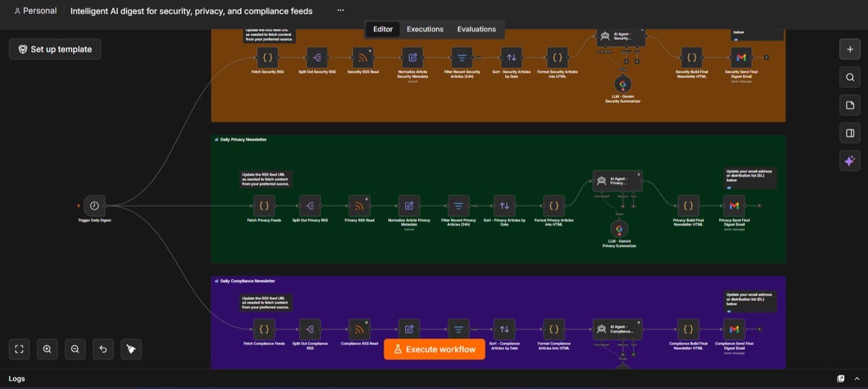Screen dimensions: 868x389
Task: Toggle the side panel icon on the right
Action: [850, 133]
